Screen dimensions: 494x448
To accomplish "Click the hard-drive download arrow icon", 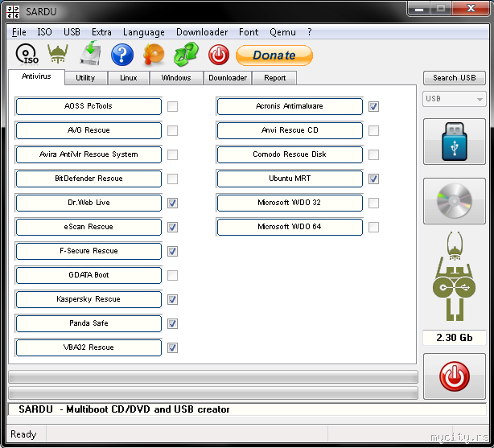I will tap(90, 53).
